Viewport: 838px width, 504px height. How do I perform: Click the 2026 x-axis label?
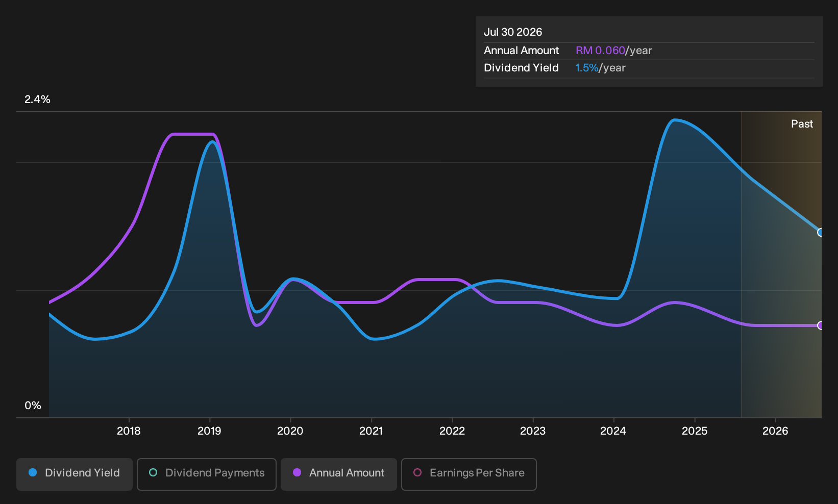point(775,431)
